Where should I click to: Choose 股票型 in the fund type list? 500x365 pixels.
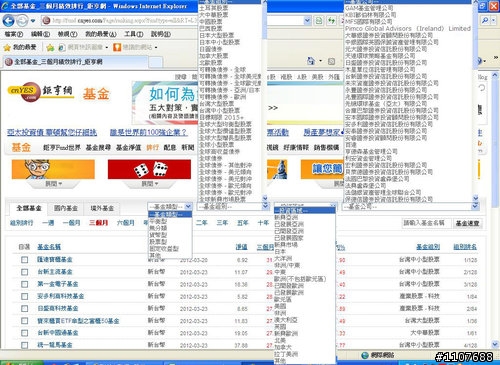pos(158,242)
